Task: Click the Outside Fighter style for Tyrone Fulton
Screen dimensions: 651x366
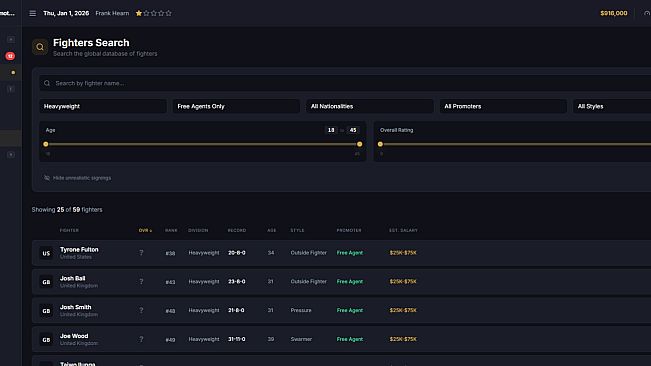Action: [x=308, y=253]
